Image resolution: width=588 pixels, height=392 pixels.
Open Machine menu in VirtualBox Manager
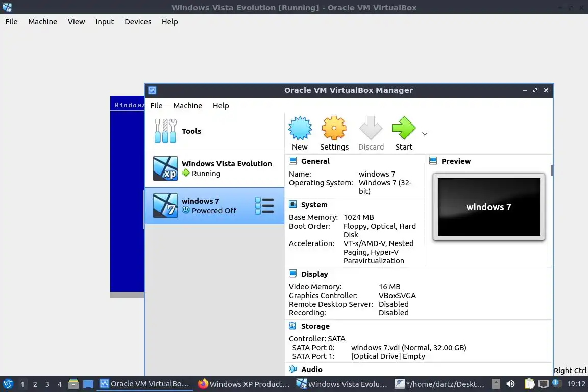coord(187,106)
